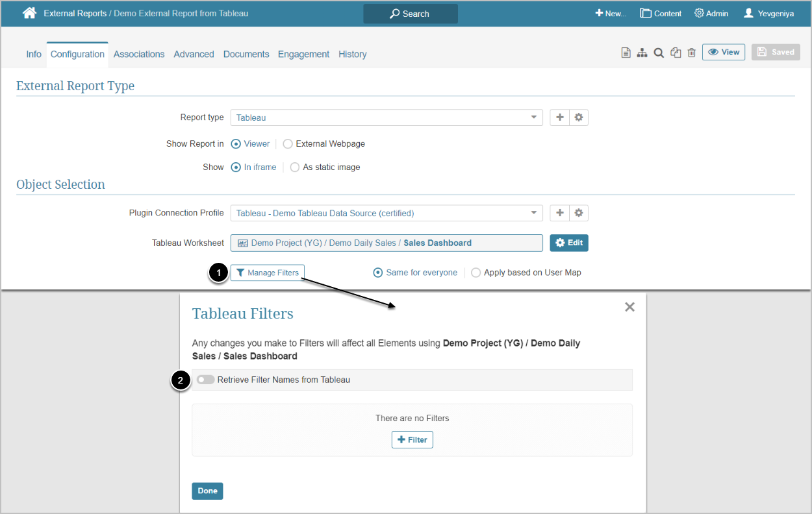812x514 pixels.
Task: Click the Manage Filters button
Action: click(x=268, y=273)
